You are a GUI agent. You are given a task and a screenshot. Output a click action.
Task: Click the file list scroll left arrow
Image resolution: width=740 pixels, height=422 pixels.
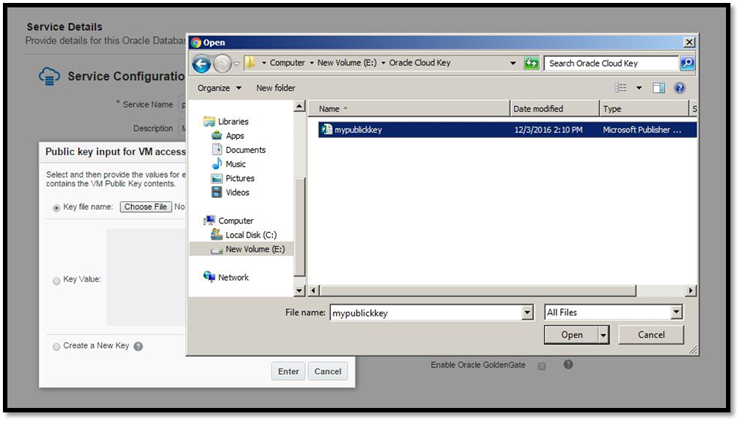[x=314, y=290]
